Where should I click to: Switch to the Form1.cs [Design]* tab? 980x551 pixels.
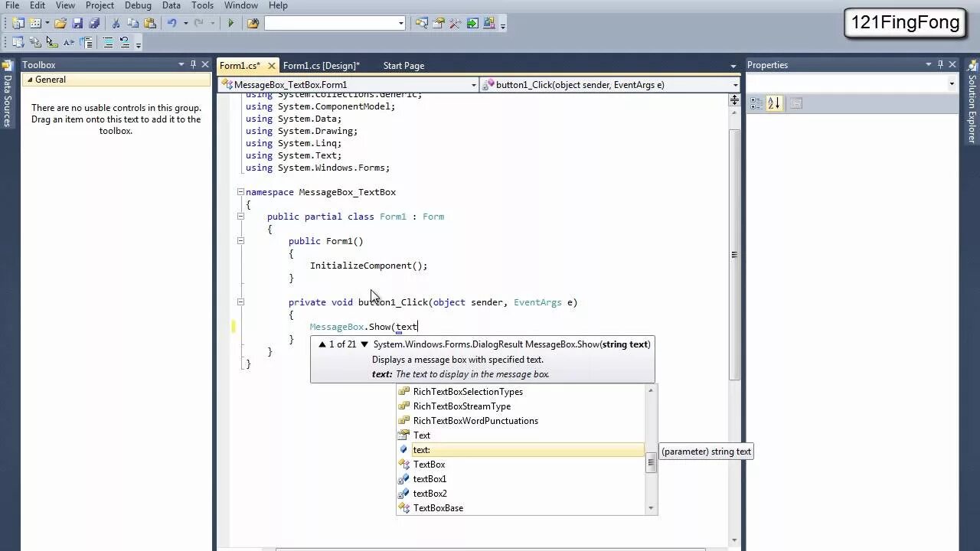coord(322,66)
